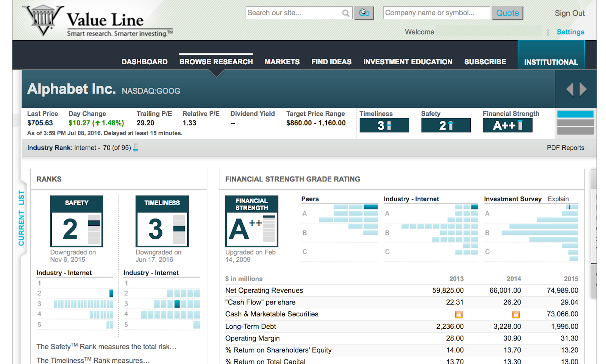Screen dimensions: 606x364
Task: Sign Out of the account
Action: [x=570, y=13]
